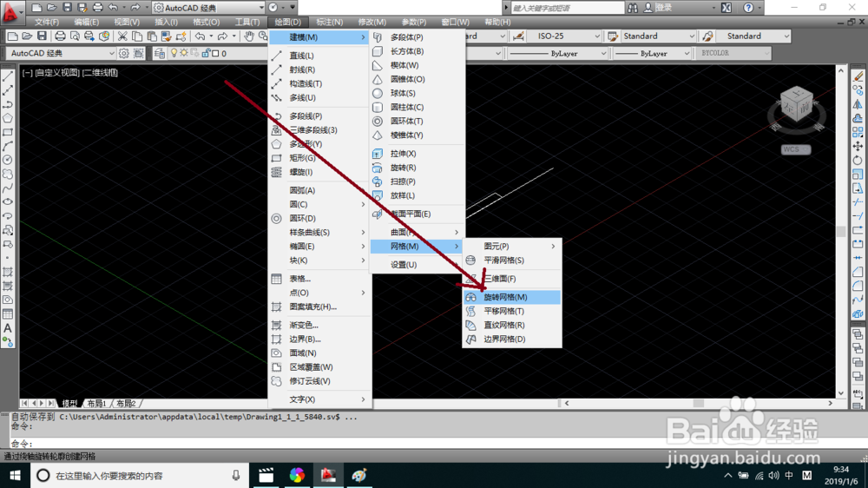Toggle the layer lock icon
Screen dimensions: 868x488
pyautogui.click(x=206, y=53)
